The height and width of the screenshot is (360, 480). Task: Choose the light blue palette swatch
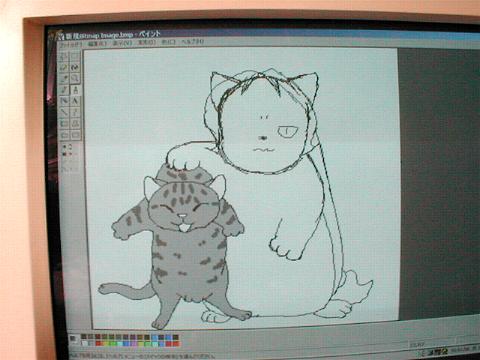click(154, 337)
